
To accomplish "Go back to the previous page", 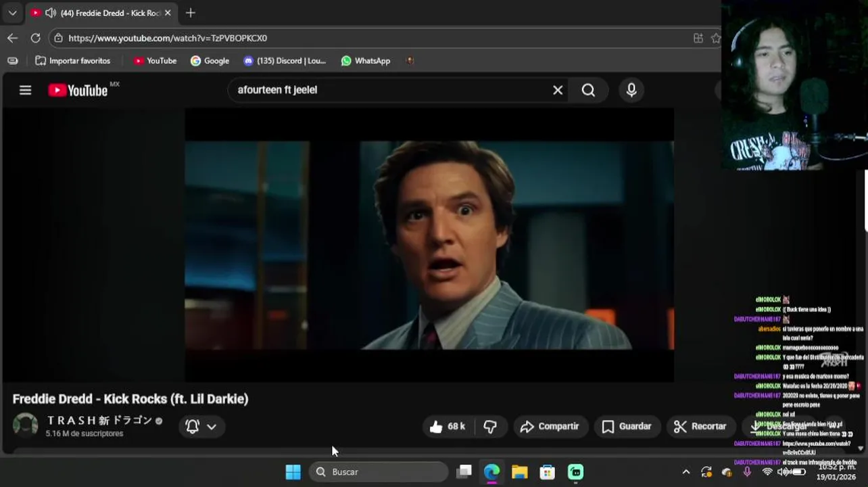I will [x=12, y=38].
